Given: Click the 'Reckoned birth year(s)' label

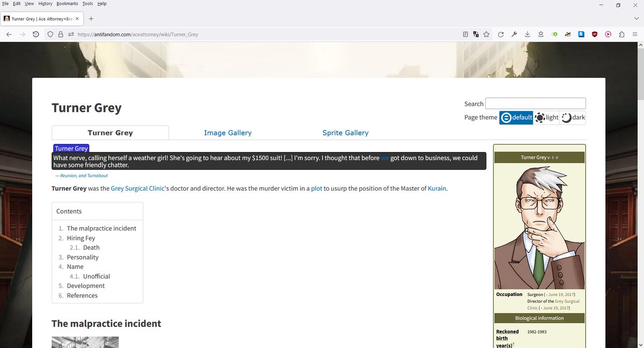Looking at the screenshot, I should click(507, 338).
